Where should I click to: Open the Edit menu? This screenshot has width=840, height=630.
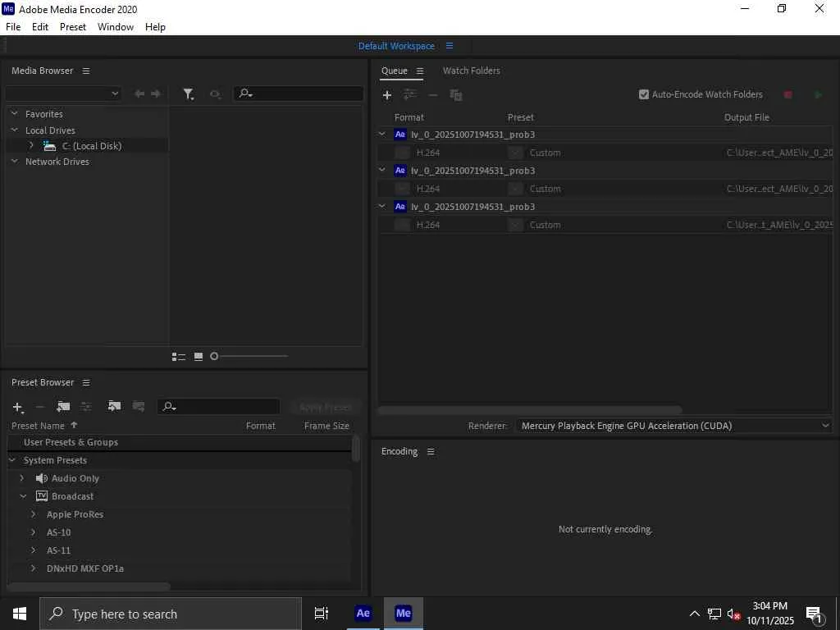point(40,27)
